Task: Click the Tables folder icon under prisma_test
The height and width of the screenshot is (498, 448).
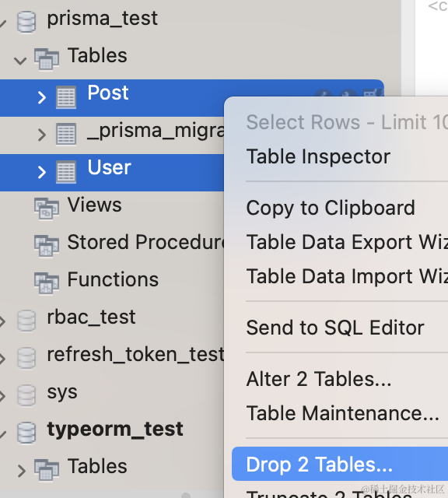Action: (x=47, y=59)
